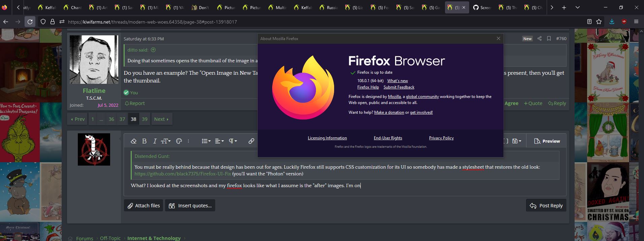Screen dimensions: 644x241
Task: Go to the Prev page
Action: (x=77, y=119)
